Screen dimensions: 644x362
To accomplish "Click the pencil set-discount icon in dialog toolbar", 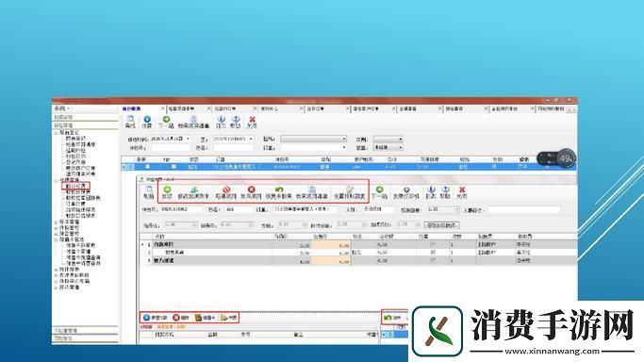I will tap(349, 189).
